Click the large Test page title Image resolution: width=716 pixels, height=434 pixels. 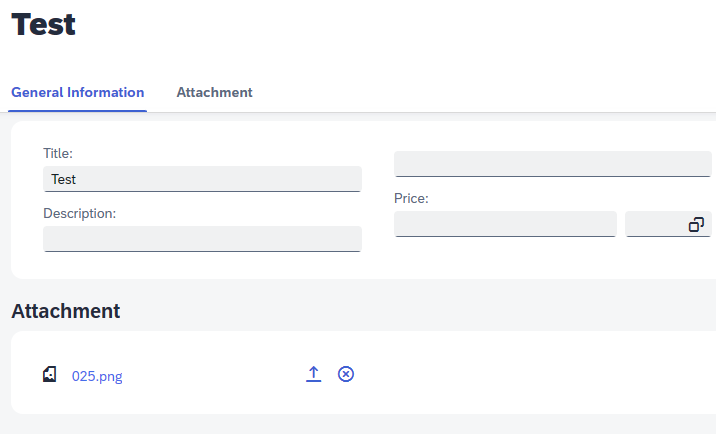click(x=43, y=25)
